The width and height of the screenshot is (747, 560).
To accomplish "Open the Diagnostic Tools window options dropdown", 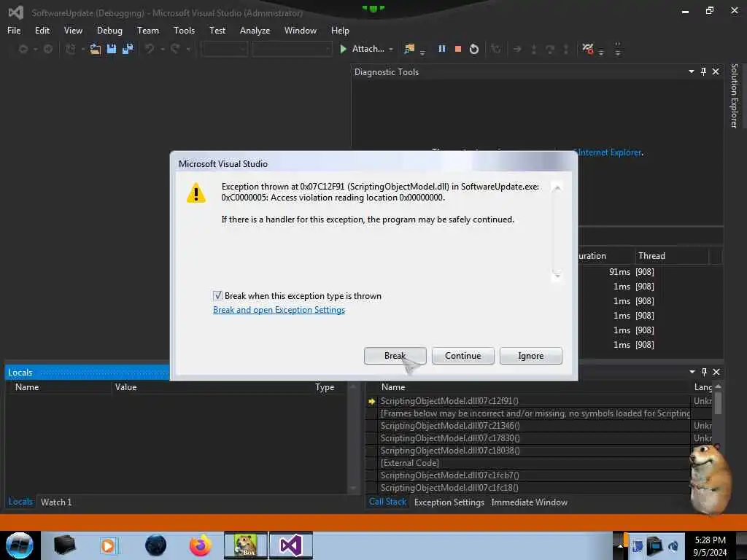I will [692, 71].
